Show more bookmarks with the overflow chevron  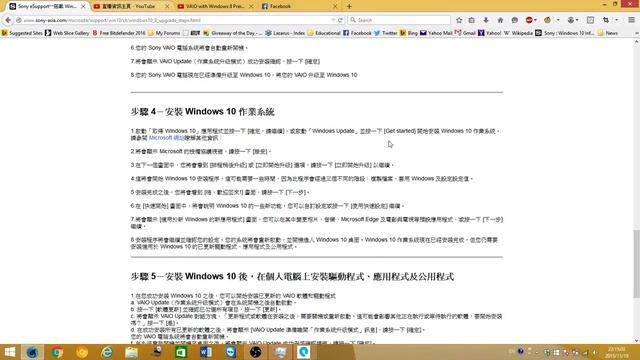(x=636, y=33)
